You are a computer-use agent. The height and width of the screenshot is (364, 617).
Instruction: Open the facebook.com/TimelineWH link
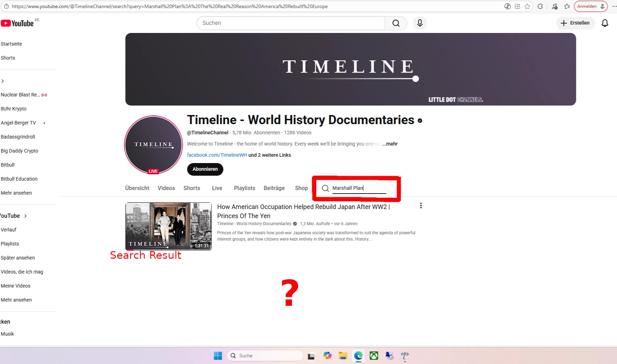point(217,155)
